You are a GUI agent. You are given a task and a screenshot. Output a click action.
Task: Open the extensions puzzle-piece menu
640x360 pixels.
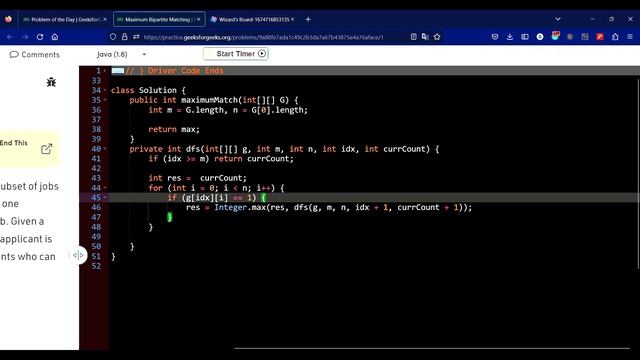click(x=615, y=37)
